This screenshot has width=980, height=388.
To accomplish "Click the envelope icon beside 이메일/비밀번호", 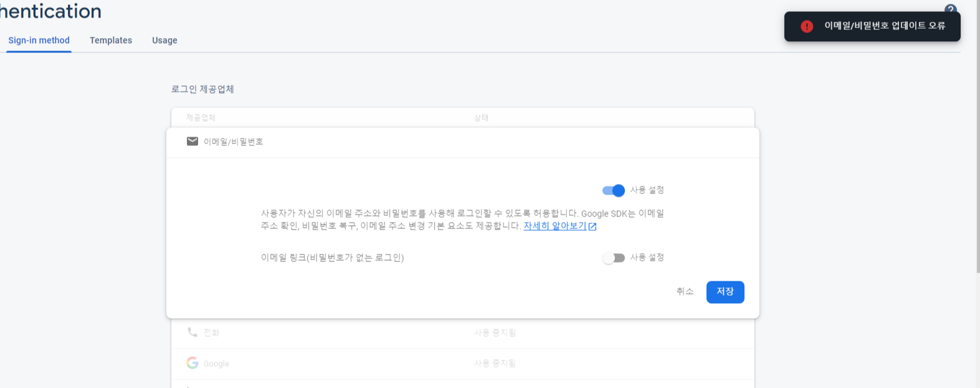I will [193, 142].
